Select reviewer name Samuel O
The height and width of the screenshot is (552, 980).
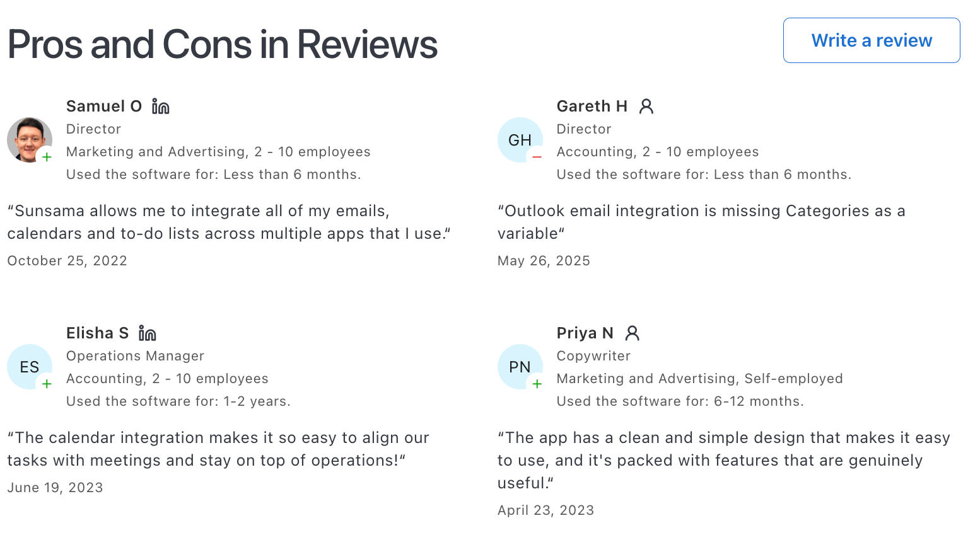pyautogui.click(x=103, y=106)
